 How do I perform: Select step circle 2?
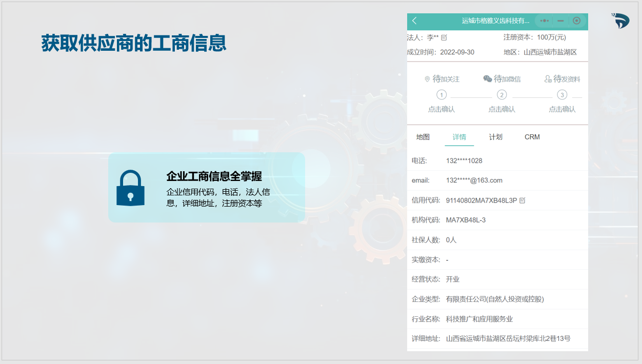coord(502,95)
